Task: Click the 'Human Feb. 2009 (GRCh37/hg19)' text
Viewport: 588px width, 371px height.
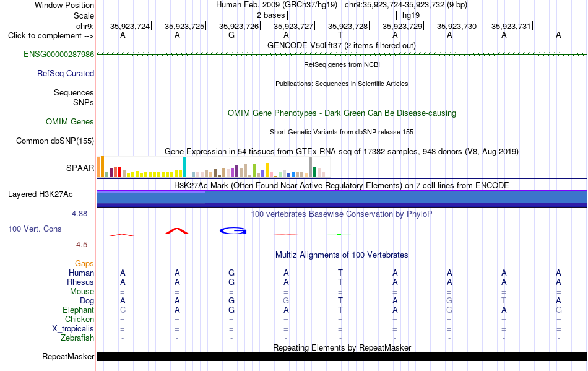Action: click(x=277, y=5)
